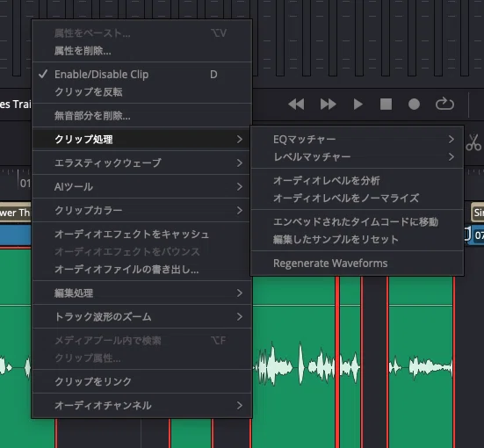Expand the AIツール submenu
Viewport: 484px width, 448px height.
142,187
